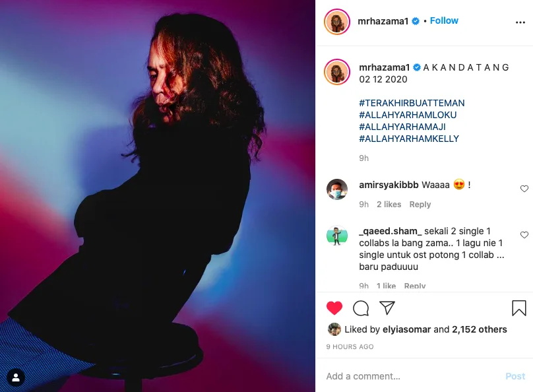
Task: View amirsyakibbb's profile avatar
Action: click(337, 189)
